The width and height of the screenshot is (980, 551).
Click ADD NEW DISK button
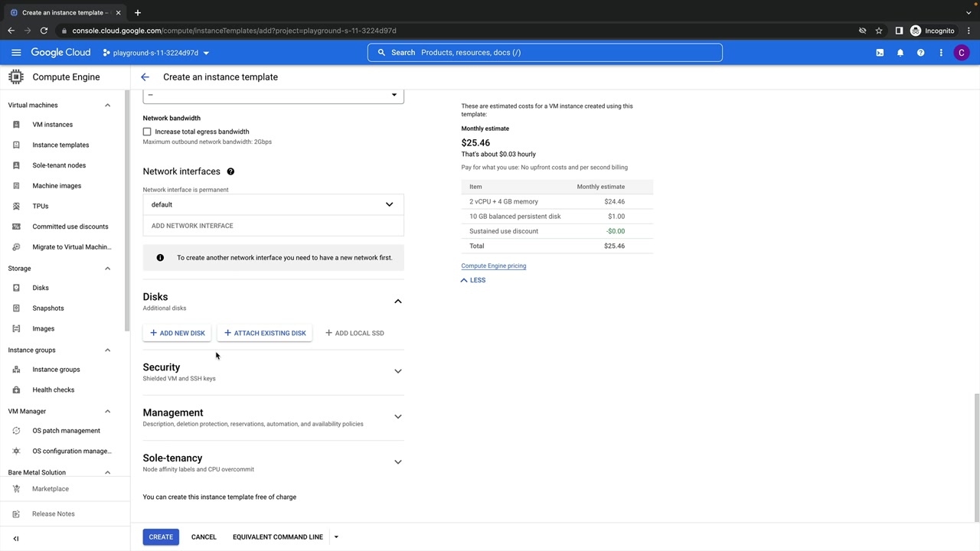(178, 333)
